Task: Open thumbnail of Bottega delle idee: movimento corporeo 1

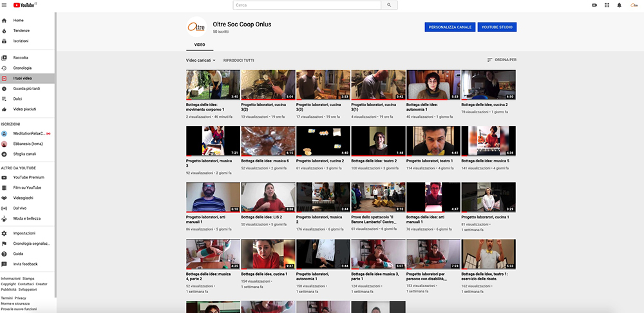Action: tap(213, 84)
